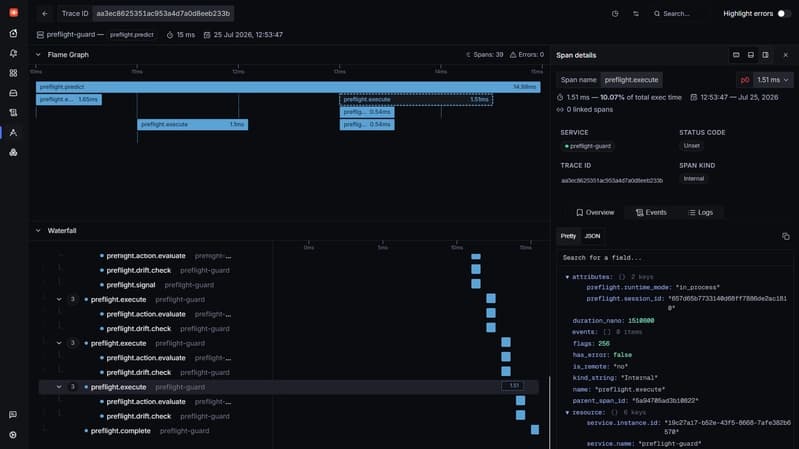Click the Internal span kind badge
Image resolution: width=799 pixels, height=449 pixels.
[694, 179]
